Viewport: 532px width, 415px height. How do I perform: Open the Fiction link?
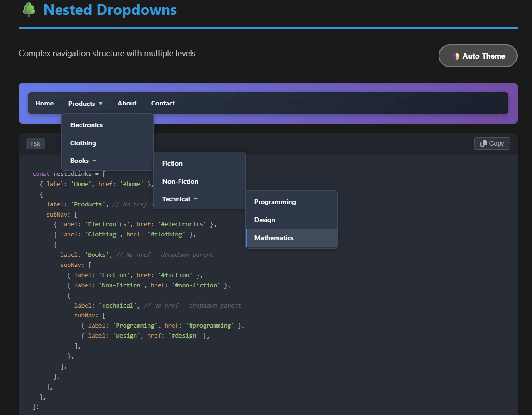click(x=172, y=163)
